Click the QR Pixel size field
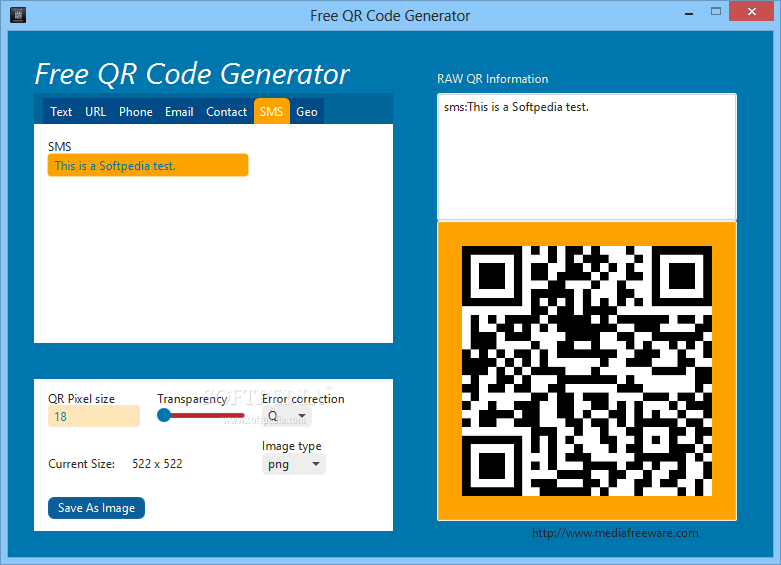 (x=94, y=416)
